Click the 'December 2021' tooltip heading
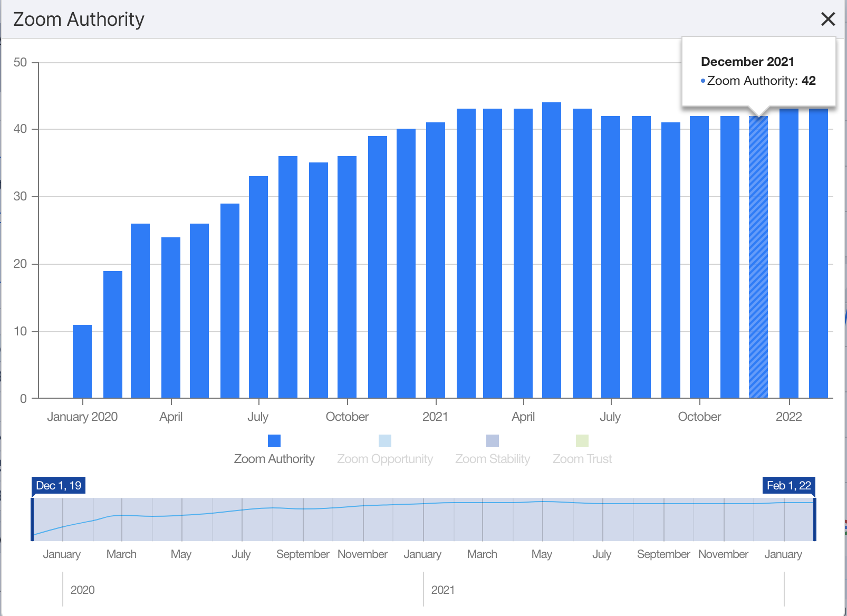 point(747,62)
